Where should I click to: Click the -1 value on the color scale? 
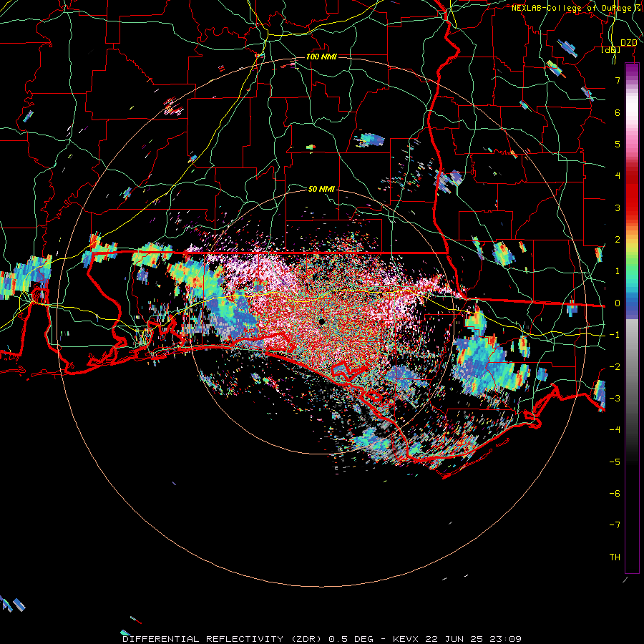[615, 335]
